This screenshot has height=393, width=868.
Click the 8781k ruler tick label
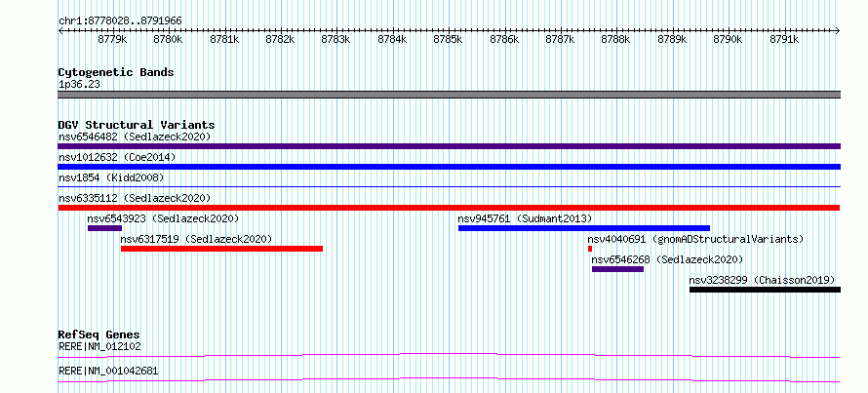pyautogui.click(x=224, y=39)
